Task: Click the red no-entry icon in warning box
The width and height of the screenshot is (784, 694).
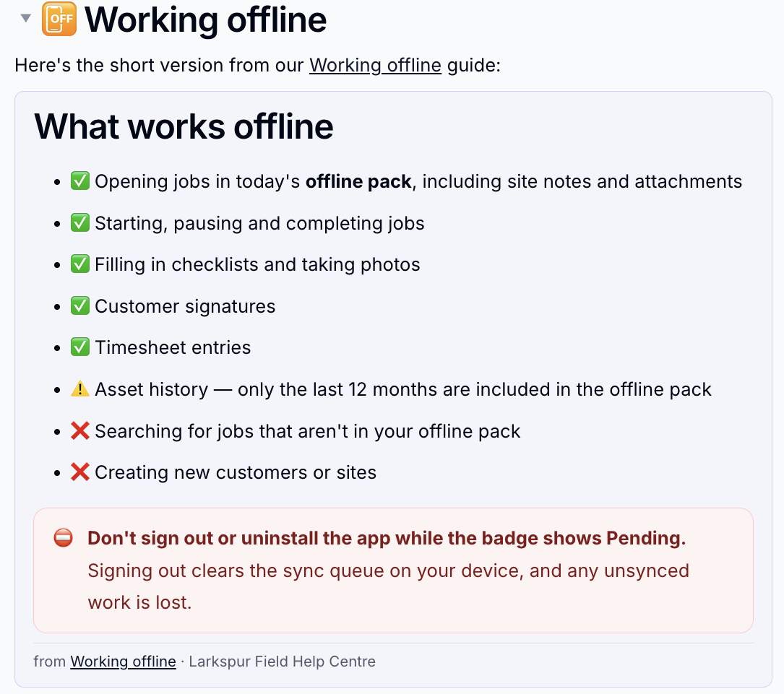Action: click(64, 538)
